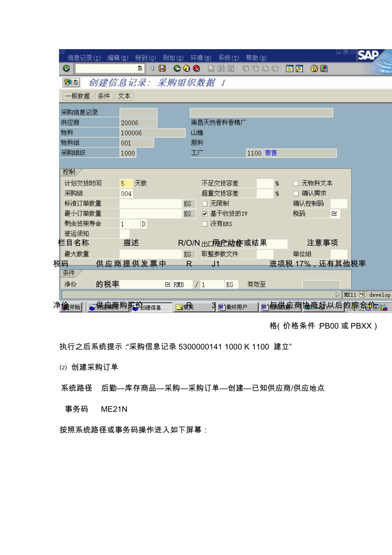Click the Next Page icon
Image resolution: width=392 pixels, height=555 pixels.
[265, 68]
